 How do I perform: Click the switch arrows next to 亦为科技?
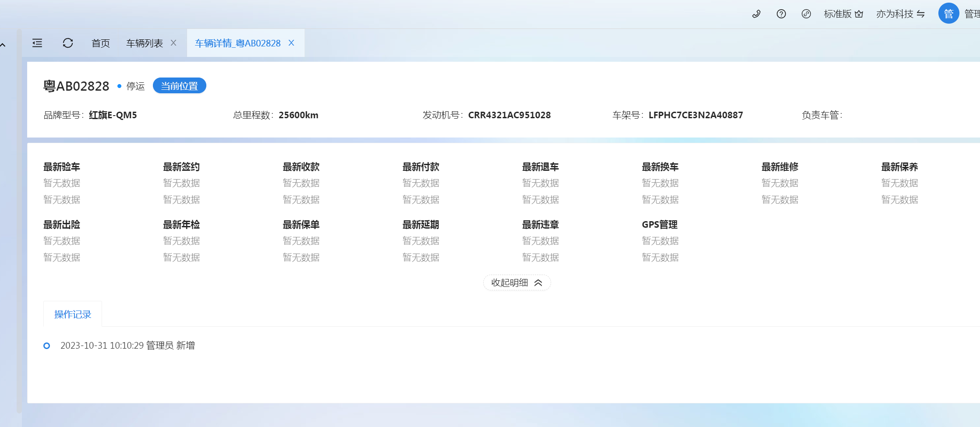921,14
